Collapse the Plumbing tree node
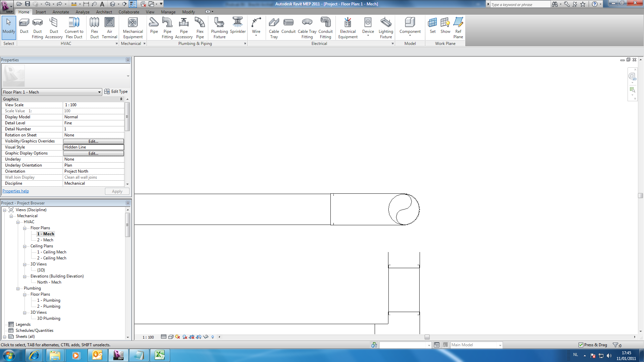Screen dimensions: 644x362 (18, 289)
